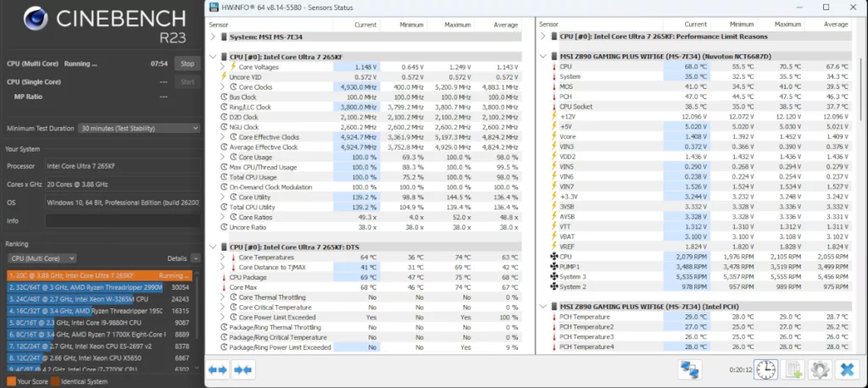
Task: Expand the Core Temperatures row
Action: point(223,258)
